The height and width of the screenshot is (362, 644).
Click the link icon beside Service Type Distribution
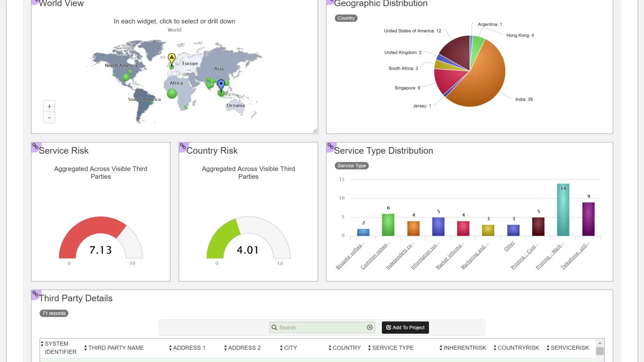click(x=330, y=146)
